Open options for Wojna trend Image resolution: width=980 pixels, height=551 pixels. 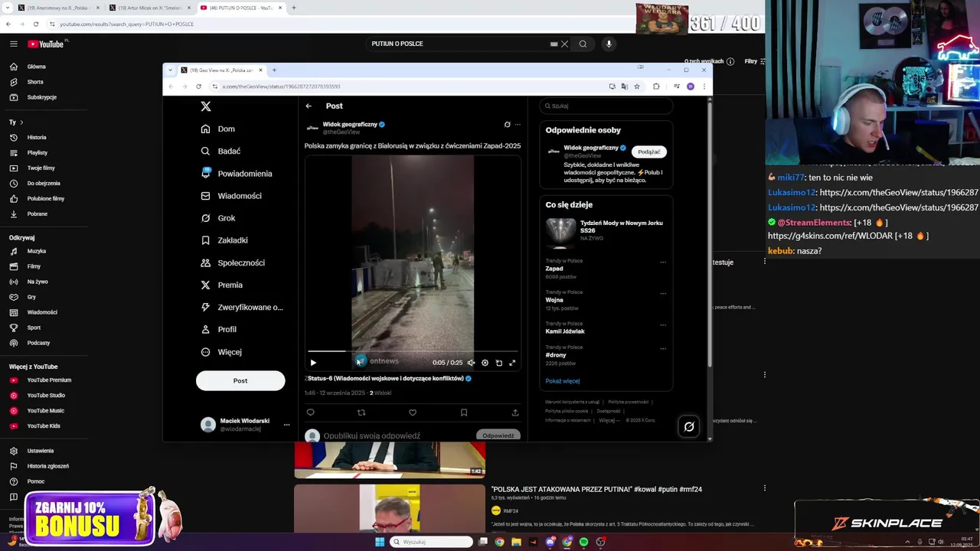pyautogui.click(x=663, y=293)
